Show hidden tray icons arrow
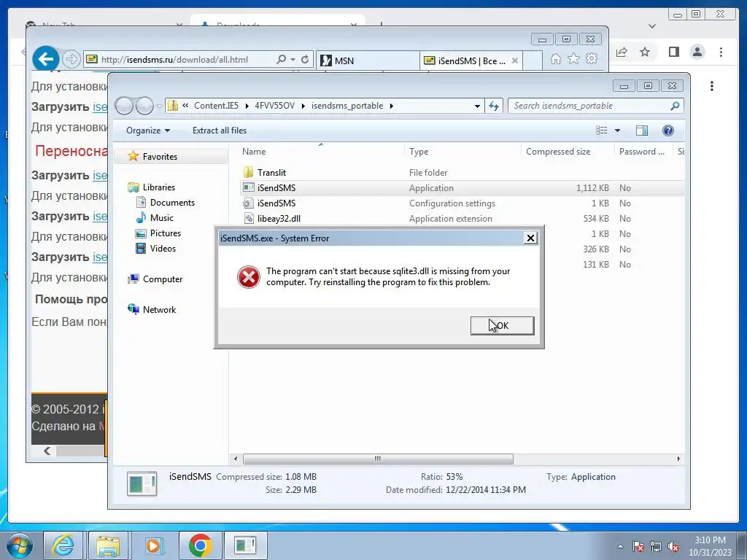Screen dimensions: 747x560 coord(620,546)
